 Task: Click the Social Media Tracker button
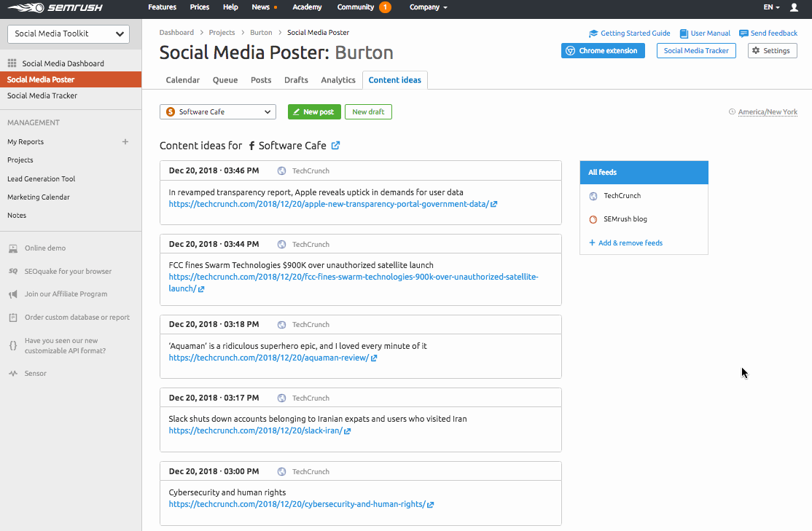pyautogui.click(x=697, y=51)
